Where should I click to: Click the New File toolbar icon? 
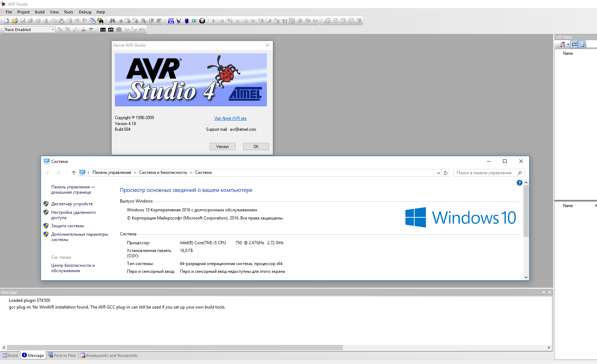[6, 20]
